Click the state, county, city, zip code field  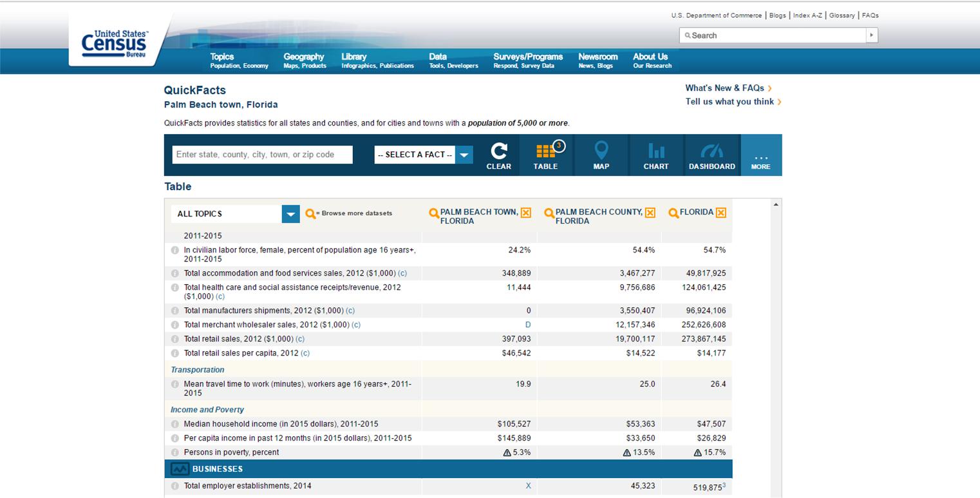pos(262,155)
